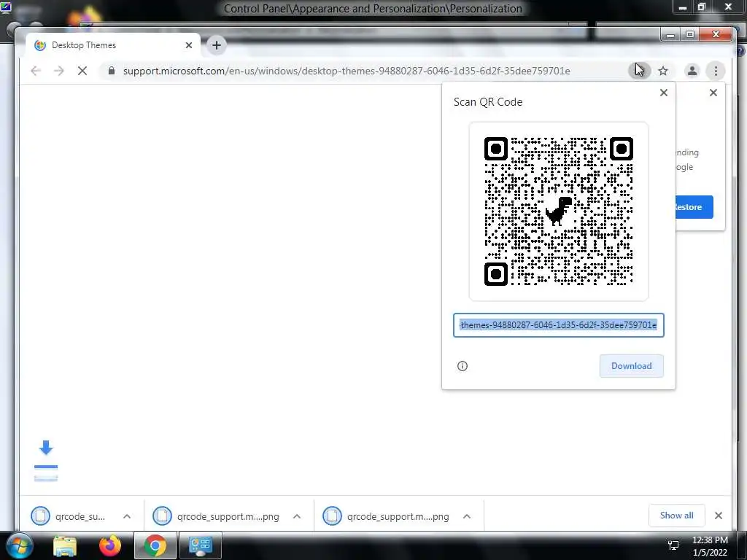This screenshot has width=747, height=560.
Task: Click the network tray icon
Action: click(673, 545)
